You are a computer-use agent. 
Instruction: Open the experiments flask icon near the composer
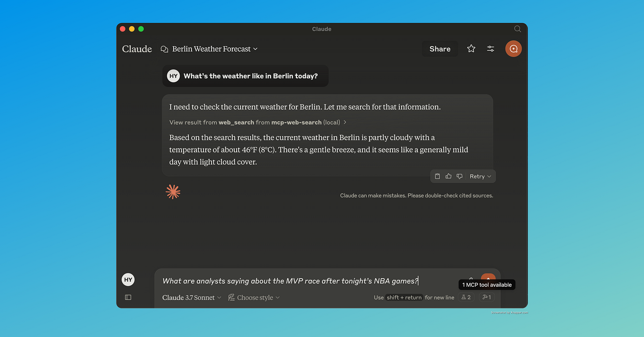click(466, 297)
